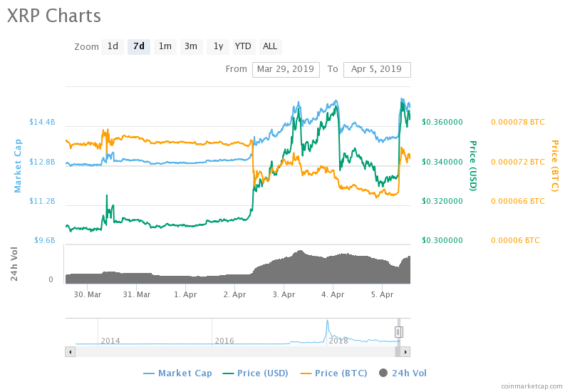570x392 pixels.
Task: Click the navigator scroll right arrow
Action: [405, 351]
